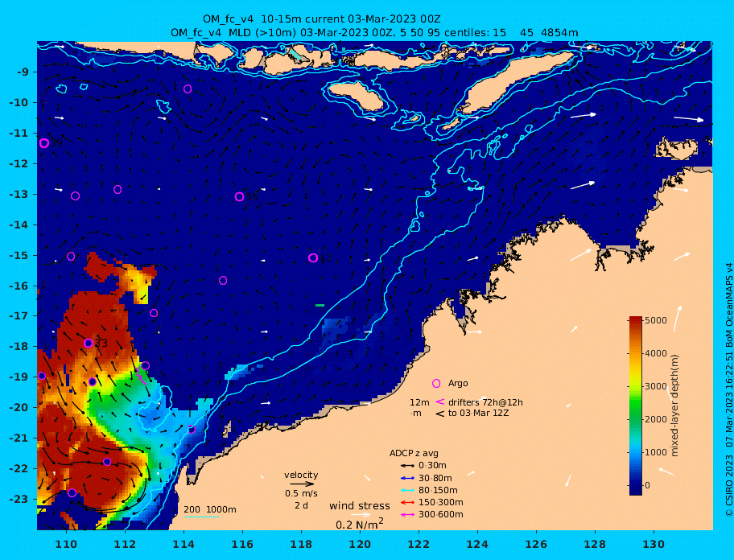Click the '0.2 N/m2' wind stress value
The image size is (734, 560).
(x=360, y=524)
